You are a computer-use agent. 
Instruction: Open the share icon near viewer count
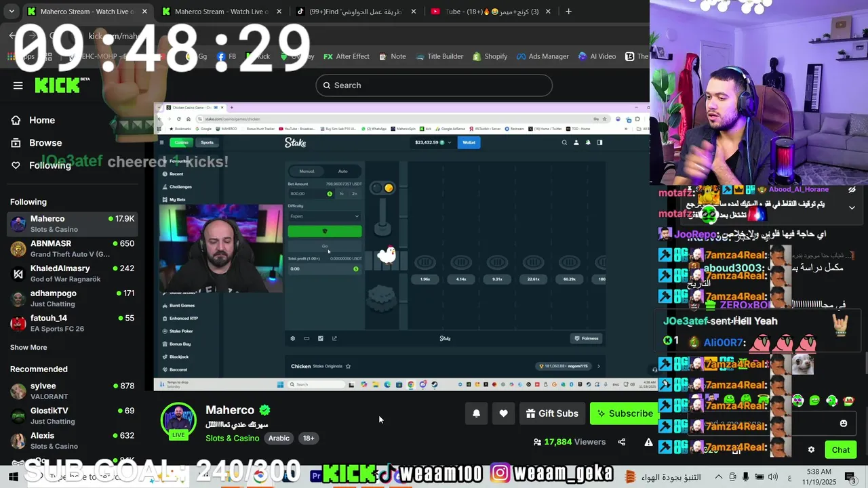621,442
